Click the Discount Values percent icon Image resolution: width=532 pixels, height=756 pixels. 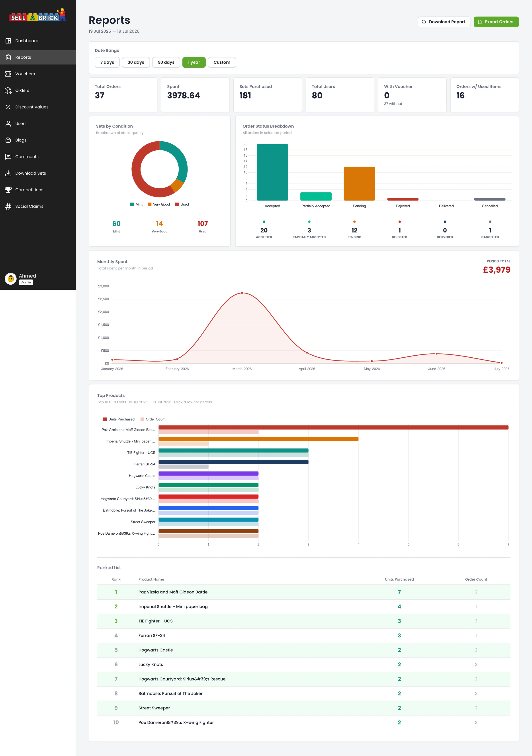(x=8, y=107)
